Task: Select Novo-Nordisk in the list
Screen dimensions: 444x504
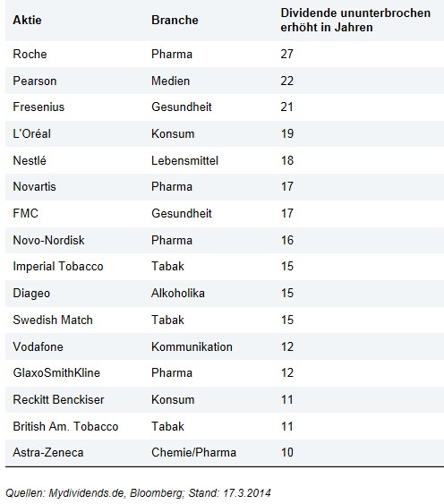Action: pyautogui.click(x=48, y=240)
